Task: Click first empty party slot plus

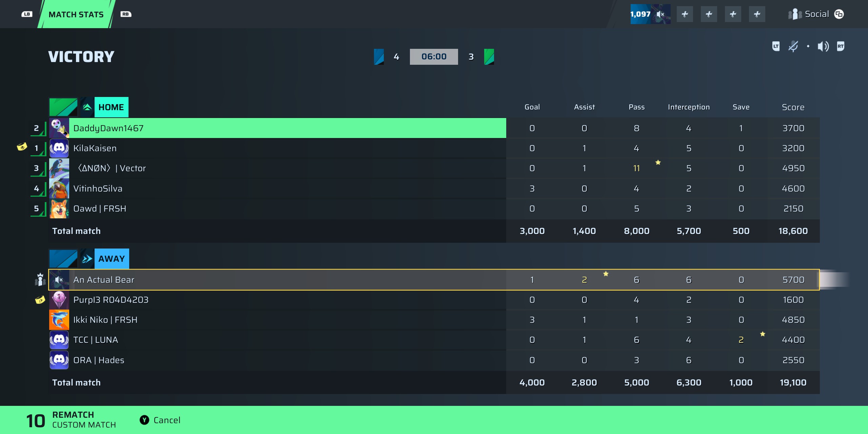Action: click(x=685, y=14)
